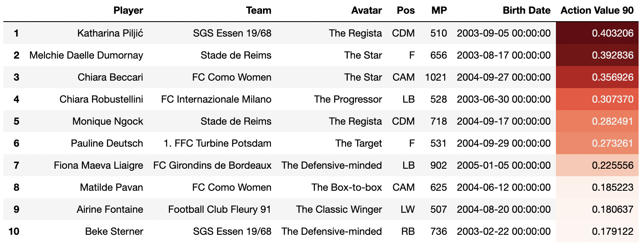
Task: Click the Player column header
Action: click(x=128, y=11)
